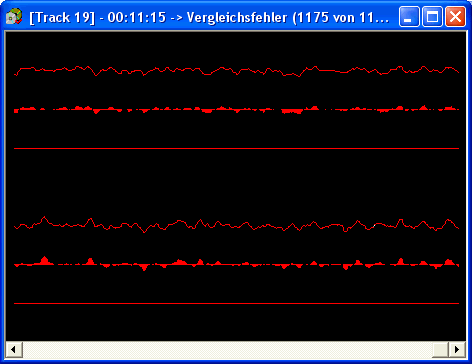
Task: Click the lower channel's filled difference waveform
Action: click(237, 264)
